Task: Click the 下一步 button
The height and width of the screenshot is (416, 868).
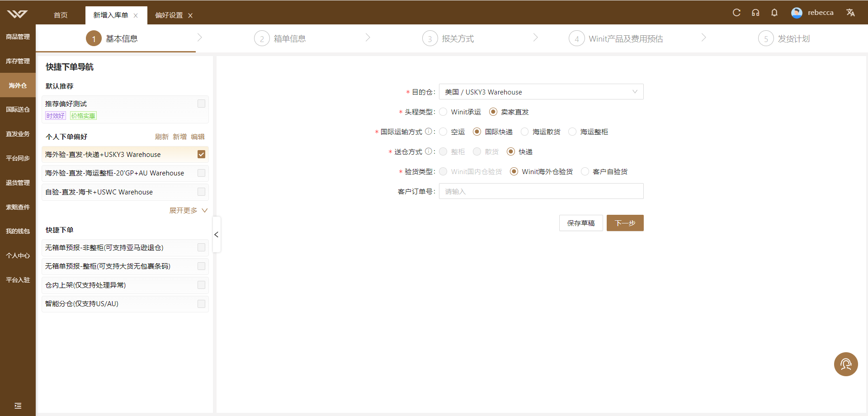Action: click(x=625, y=223)
